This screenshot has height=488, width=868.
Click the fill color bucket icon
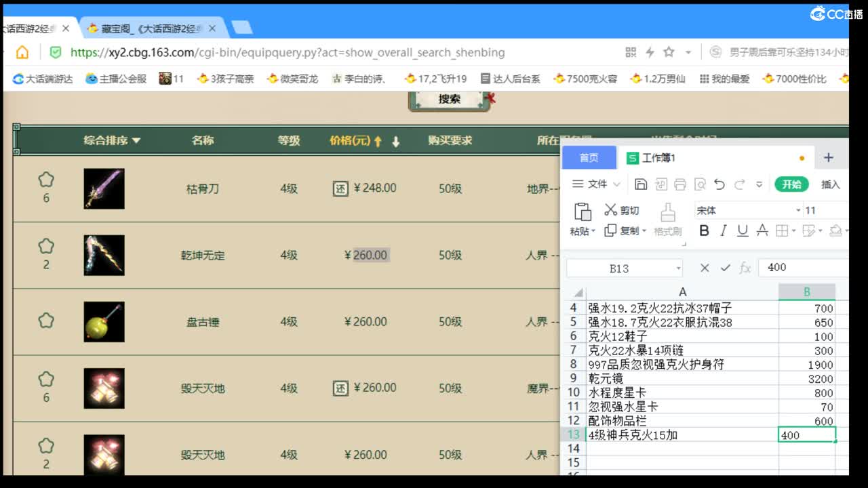835,231
